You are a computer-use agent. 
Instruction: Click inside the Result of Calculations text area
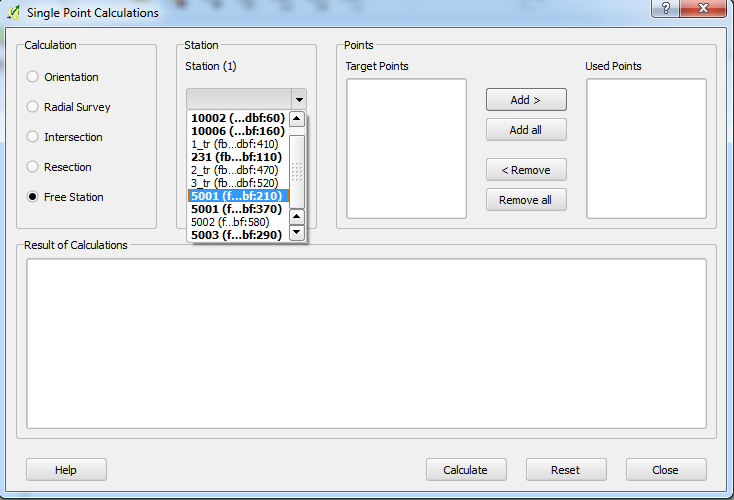point(366,343)
